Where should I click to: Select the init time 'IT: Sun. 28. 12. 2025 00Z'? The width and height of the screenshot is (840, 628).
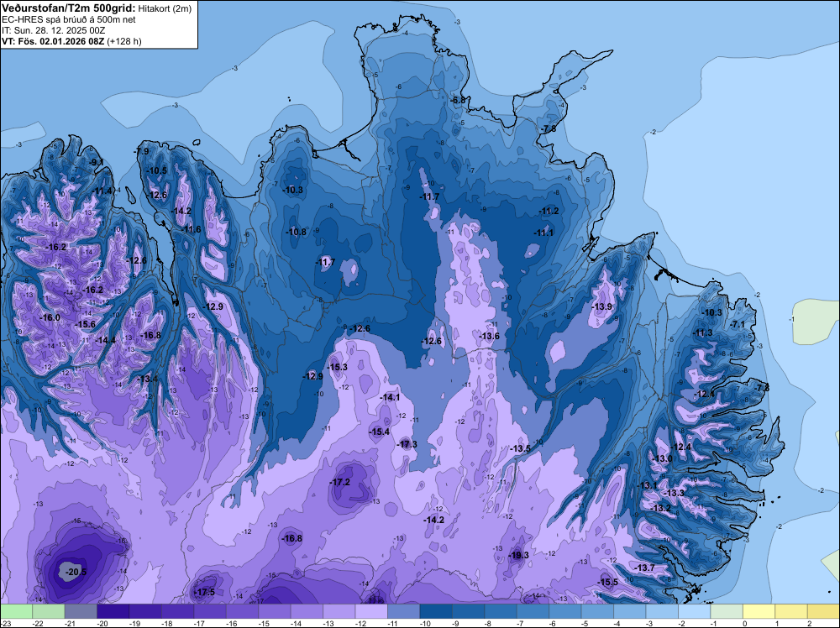[54, 30]
